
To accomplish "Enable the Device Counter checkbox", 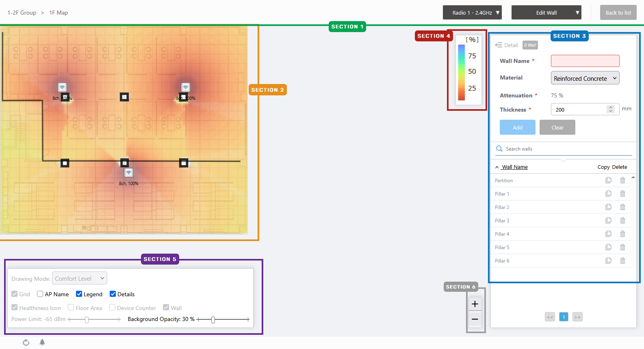I will [x=113, y=308].
